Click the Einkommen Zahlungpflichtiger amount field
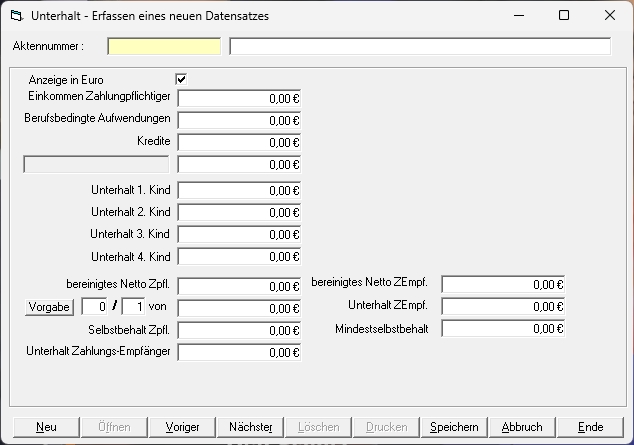 click(239, 99)
